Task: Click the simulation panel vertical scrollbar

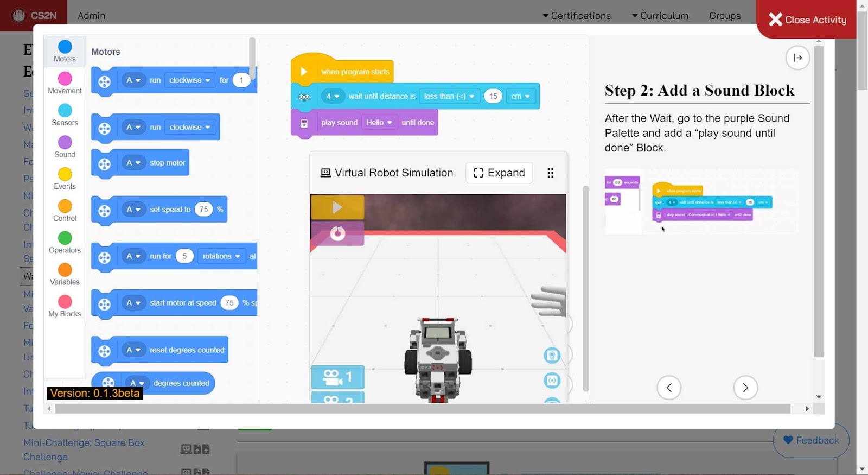Action: pos(585,288)
